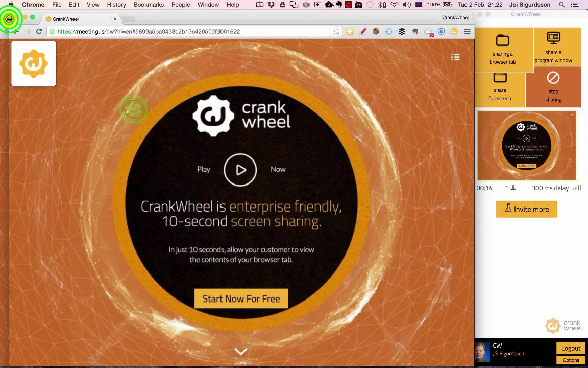Click Jói Sigurdsson profile photo
The image size is (588, 368).
482,352
